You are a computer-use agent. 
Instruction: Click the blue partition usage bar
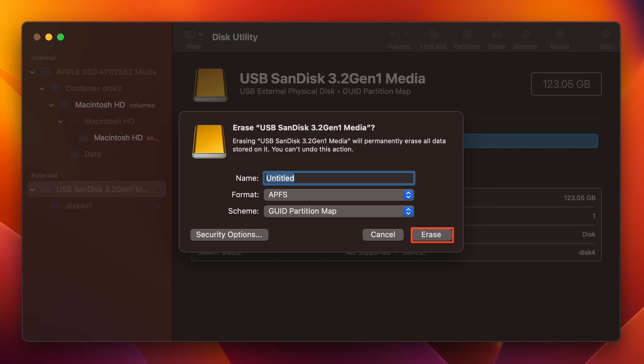[531, 141]
